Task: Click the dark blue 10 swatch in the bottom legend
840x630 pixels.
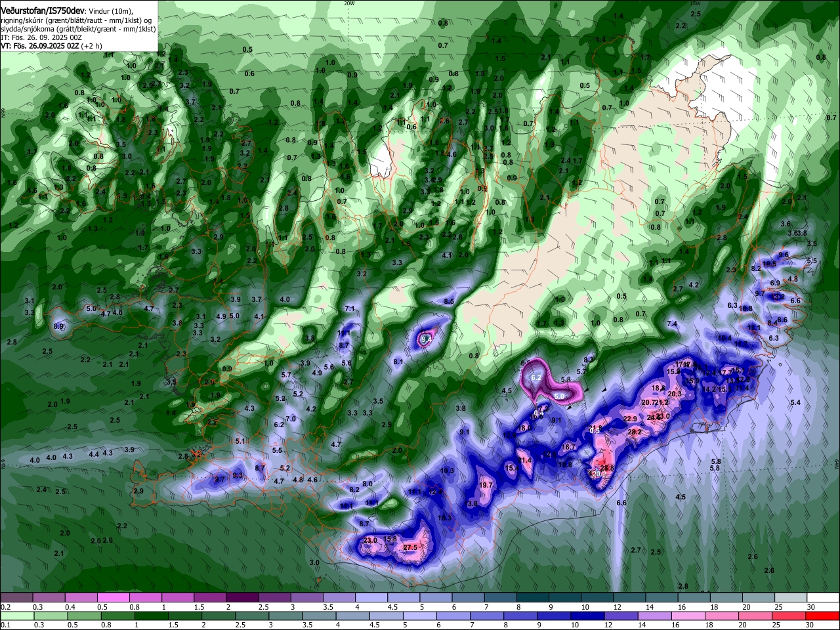Action: pos(588,616)
